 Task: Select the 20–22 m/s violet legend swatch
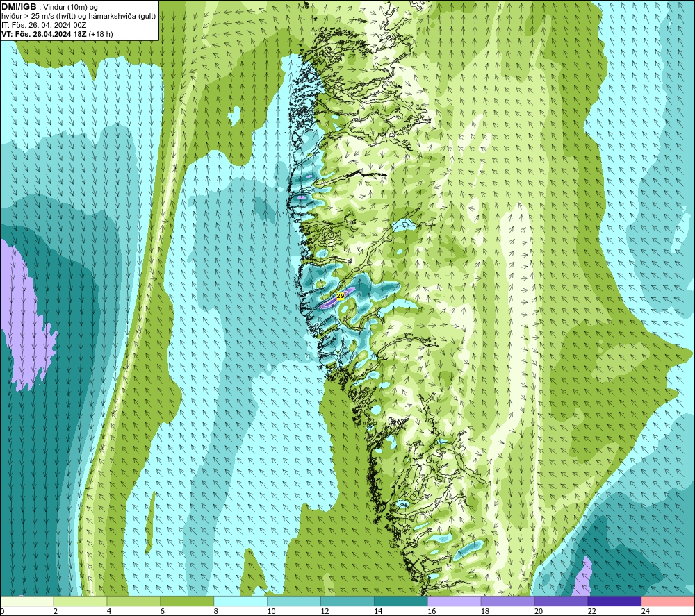(x=561, y=601)
